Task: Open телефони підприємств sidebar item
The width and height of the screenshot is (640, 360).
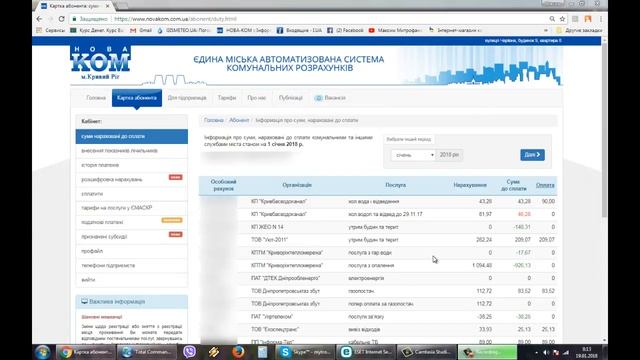Action: point(132,265)
